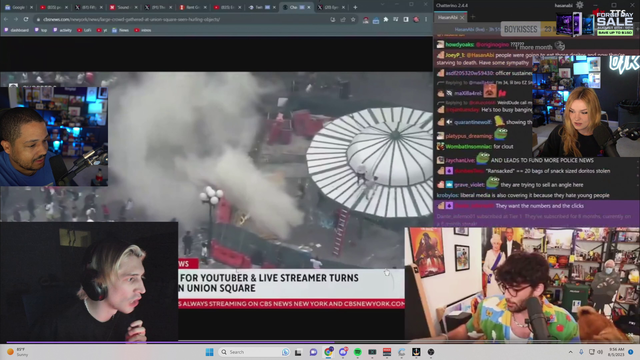Click username platypus_dreaming in chat
This screenshot has width=640, height=360.
coord(469,136)
